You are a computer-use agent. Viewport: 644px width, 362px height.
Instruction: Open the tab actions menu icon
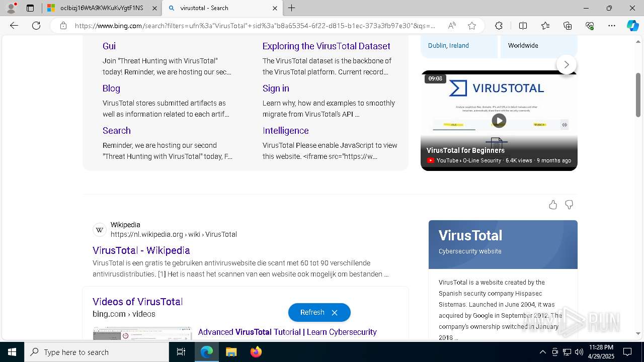pyautogui.click(x=30, y=8)
